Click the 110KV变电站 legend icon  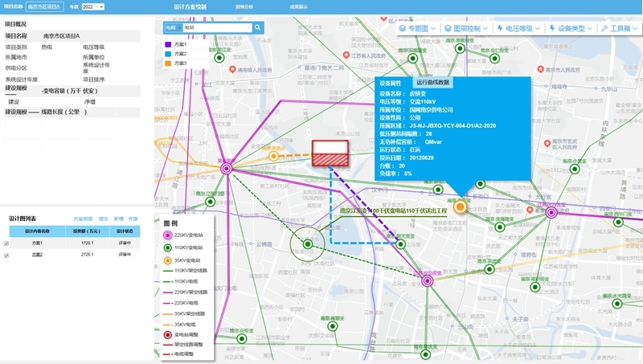(x=168, y=247)
